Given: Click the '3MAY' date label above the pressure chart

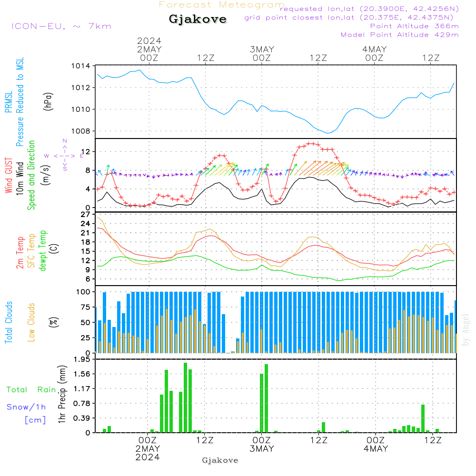Looking at the screenshot, I should pos(262,49).
